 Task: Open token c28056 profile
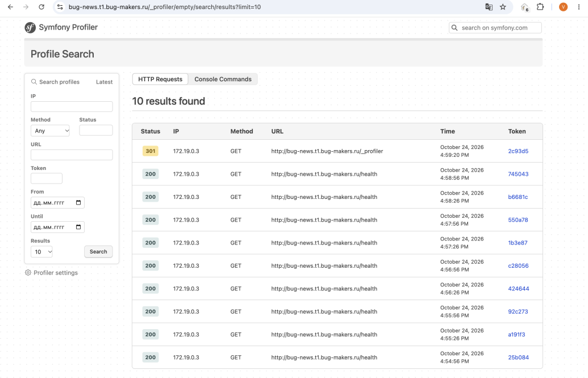coord(518,265)
